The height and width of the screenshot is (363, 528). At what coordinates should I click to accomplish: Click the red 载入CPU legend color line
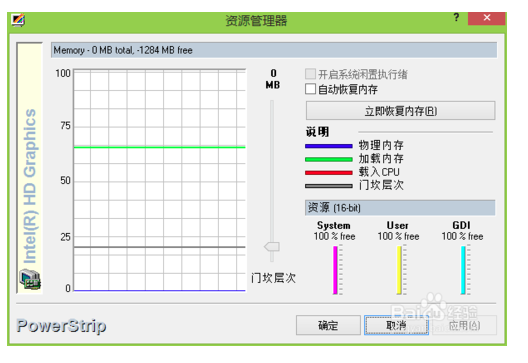pyautogui.click(x=329, y=173)
